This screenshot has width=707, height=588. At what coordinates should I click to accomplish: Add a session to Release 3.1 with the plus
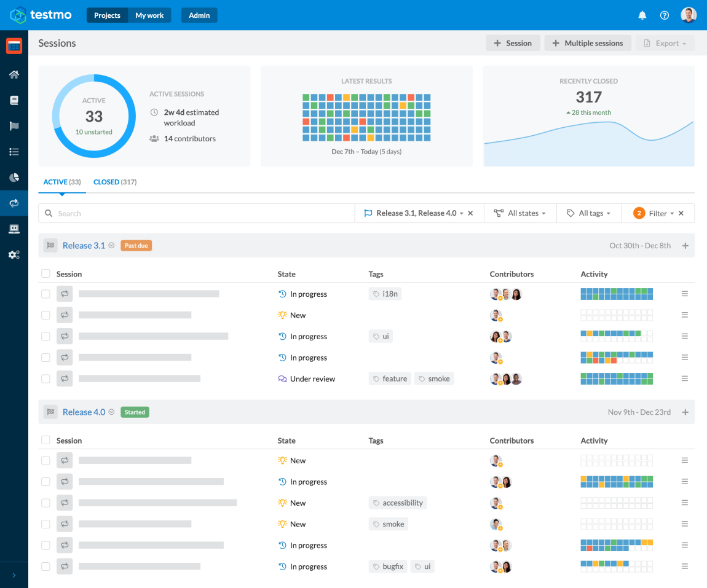pyautogui.click(x=685, y=246)
